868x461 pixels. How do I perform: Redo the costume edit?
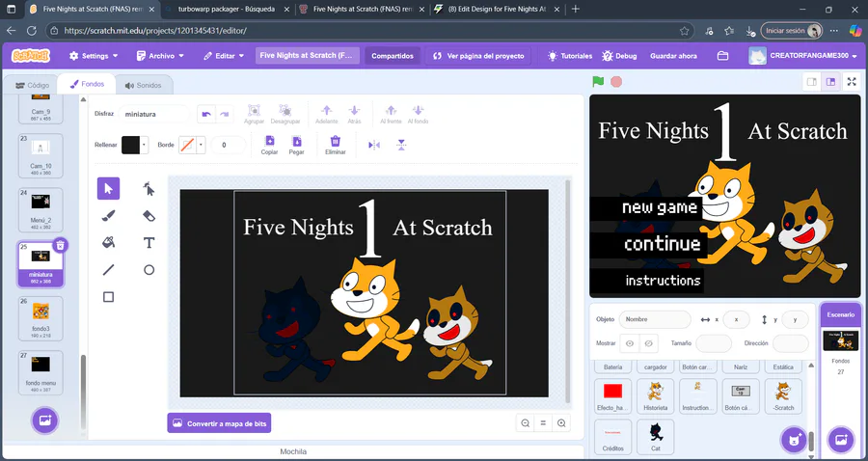pos(224,114)
